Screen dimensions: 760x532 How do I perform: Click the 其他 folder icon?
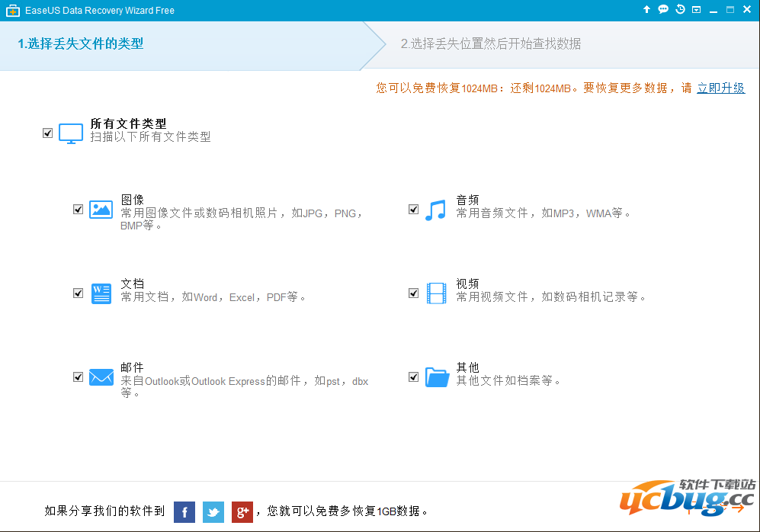pyautogui.click(x=435, y=377)
